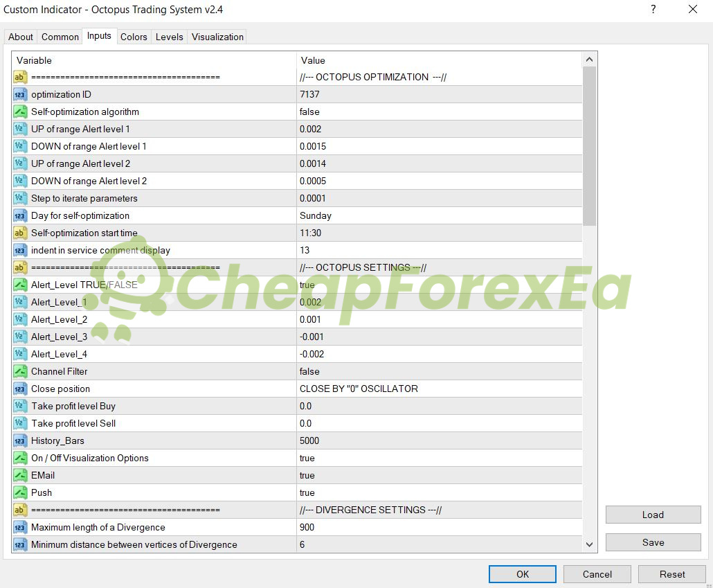The image size is (713, 588).
Task: Click the Load button
Action: [x=653, y=515]
